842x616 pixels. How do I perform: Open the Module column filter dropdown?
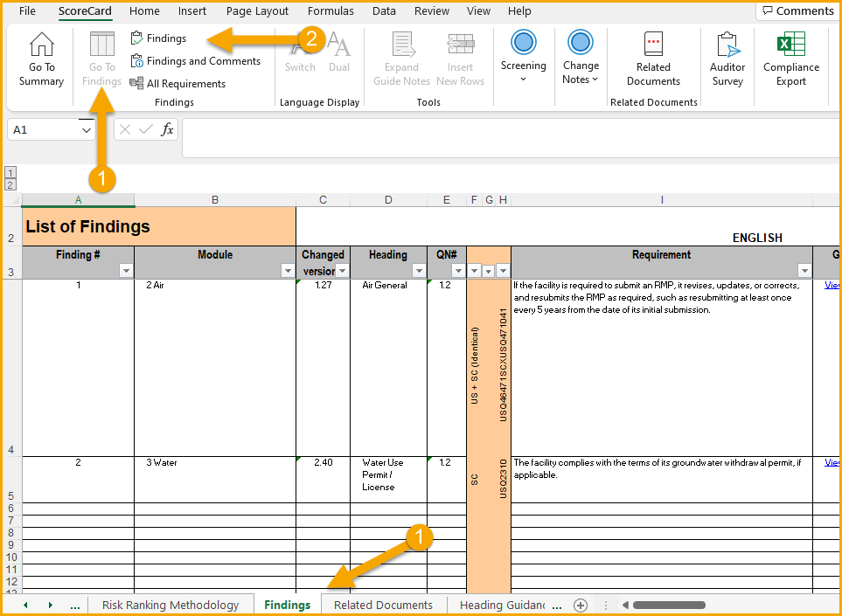[x=287, y=270]
